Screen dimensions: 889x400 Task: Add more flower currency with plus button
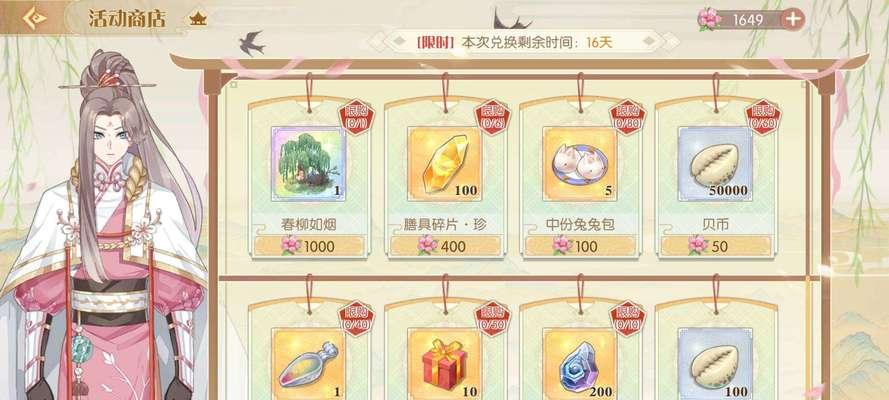(793, 19)
